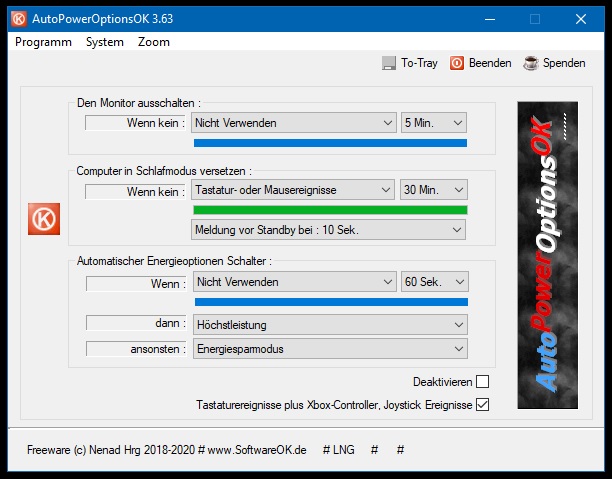Click the last # in the footer
Image resolution: width=612 pixels, height=479 pixels.
click(x=400, y=450)
